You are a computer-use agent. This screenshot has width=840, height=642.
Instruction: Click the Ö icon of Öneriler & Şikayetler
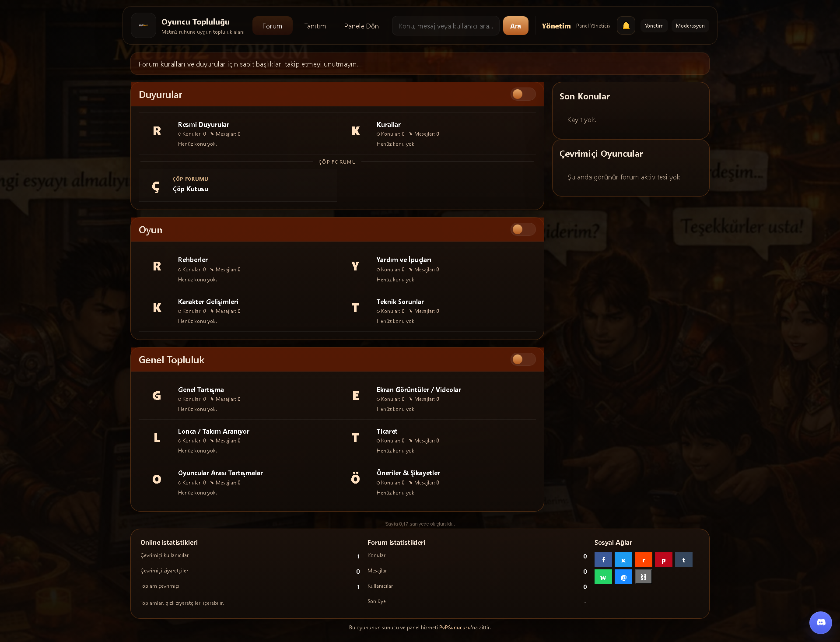(355, 478)
